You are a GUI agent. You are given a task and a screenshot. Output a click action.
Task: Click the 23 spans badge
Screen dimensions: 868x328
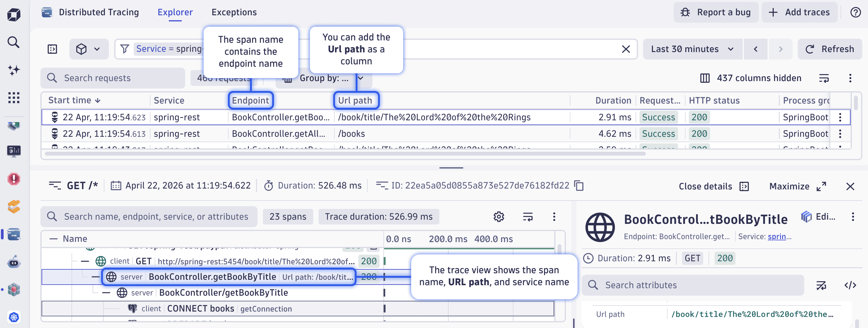point(288,216)
